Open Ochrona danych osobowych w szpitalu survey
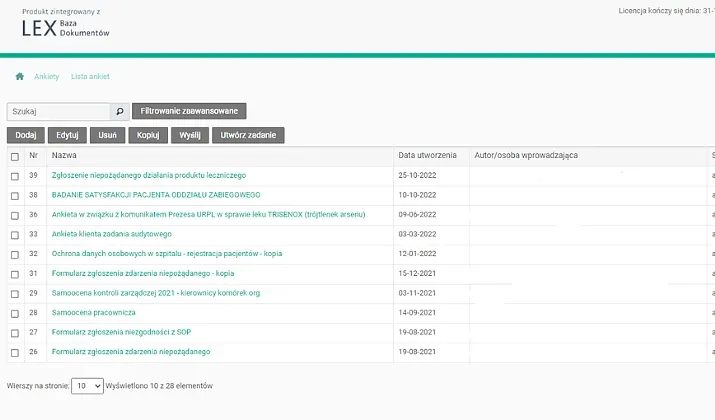The height and width of the screenshot is (420, 715). 167,254
